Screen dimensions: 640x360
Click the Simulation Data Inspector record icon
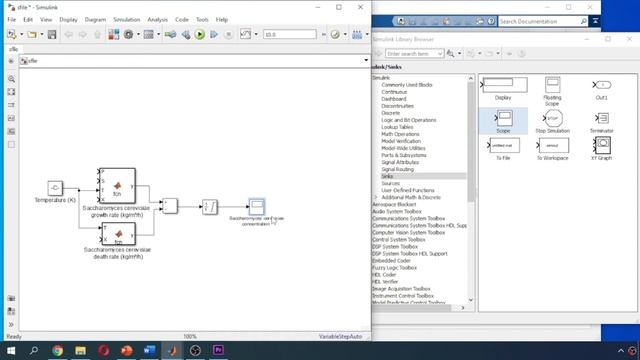[x=245, y=34]
